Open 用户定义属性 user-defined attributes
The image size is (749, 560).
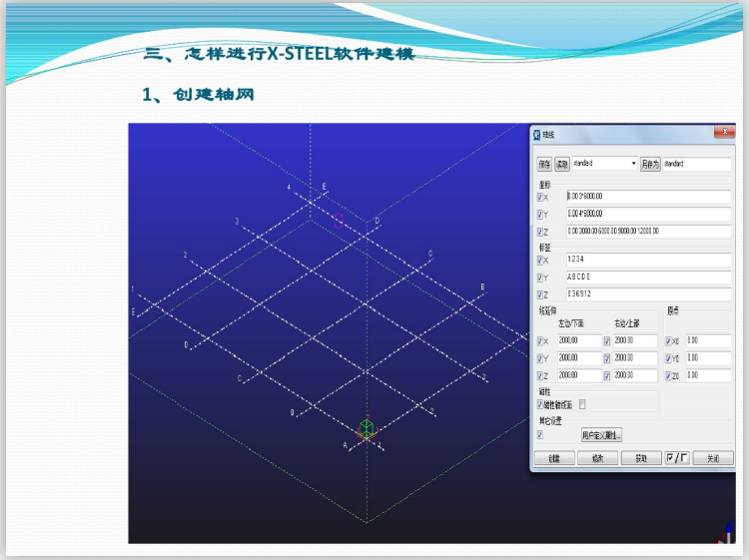[602, 435]
